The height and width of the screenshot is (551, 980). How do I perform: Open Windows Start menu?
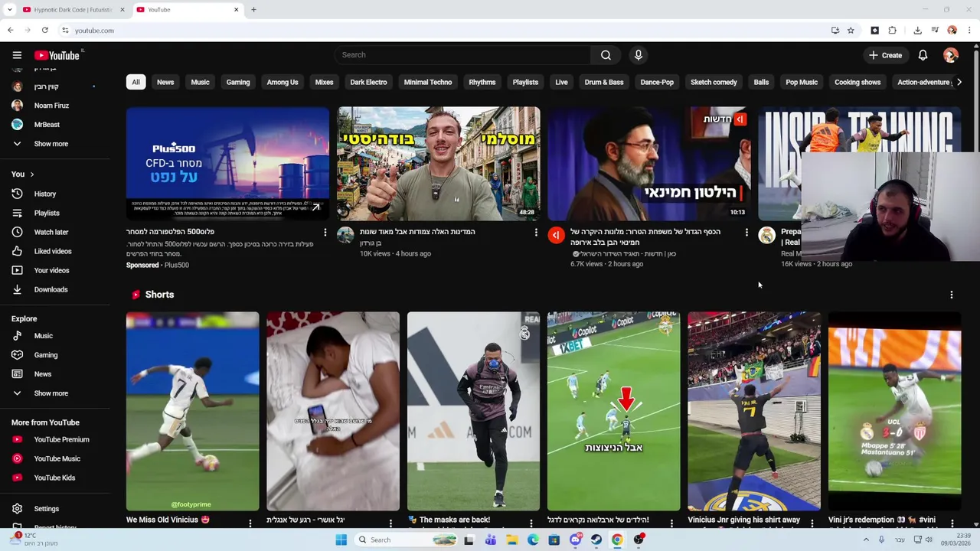coord(341,540)
